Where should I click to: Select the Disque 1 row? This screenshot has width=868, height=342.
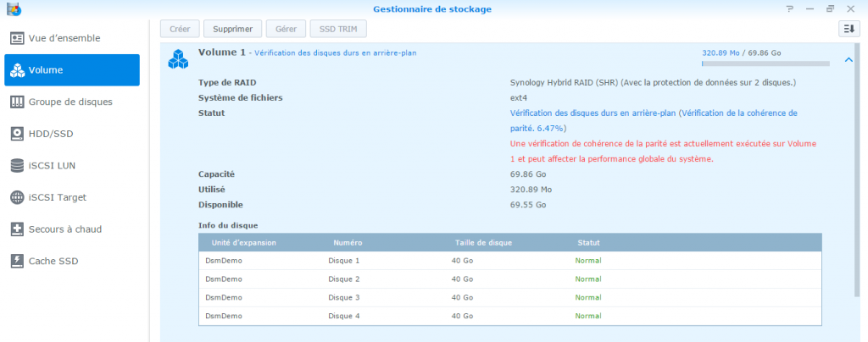[x=509, y=261]
